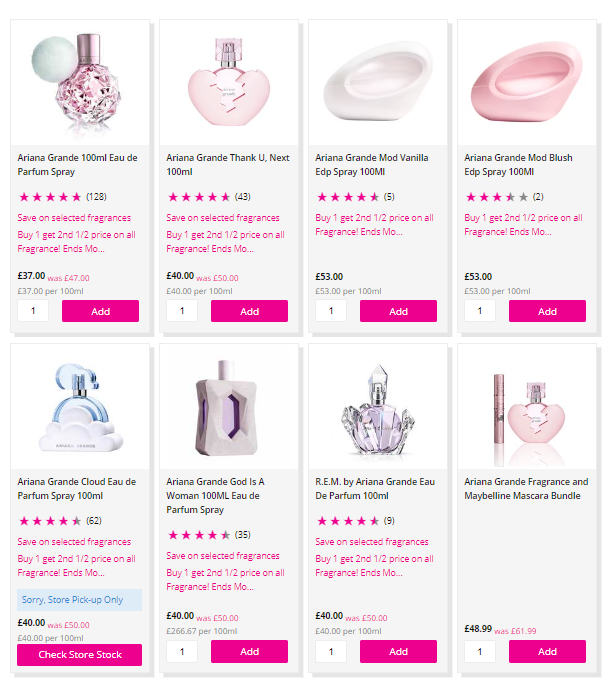
Task: Check Store Stock for Cloud perfume
Action: click(79, 655)
